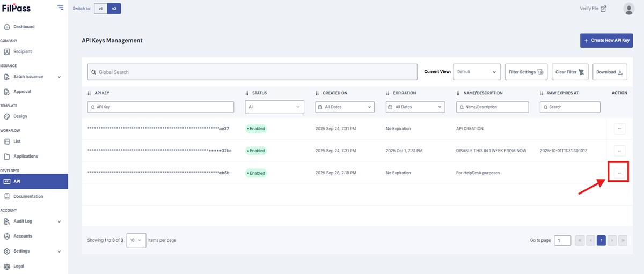
Task: Go to the first page of results
Action: 580,240
